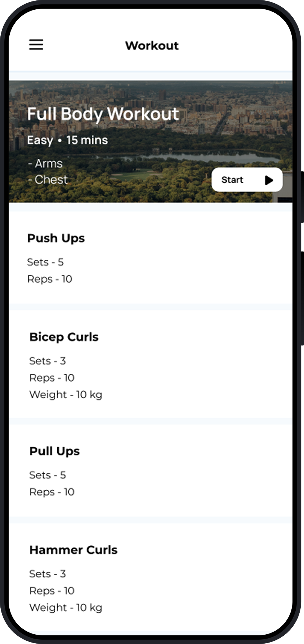Select the Easy • 15 mins label
This screenshot has height=644, width=304.
67,140
